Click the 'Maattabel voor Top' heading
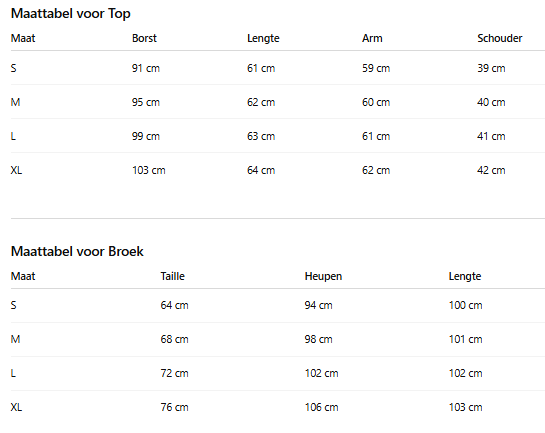The width and height of the screenshot is (545, 433). 71,14
